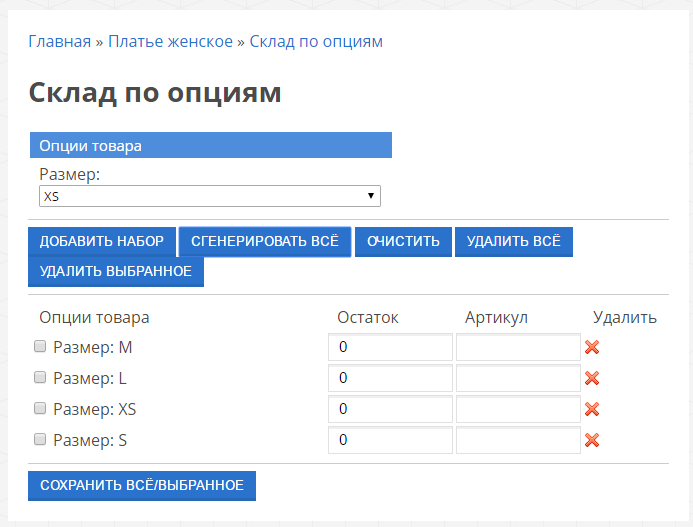Click Сохранить всё/выбранное button
693x527 pixels.
(x=142, y=485)
